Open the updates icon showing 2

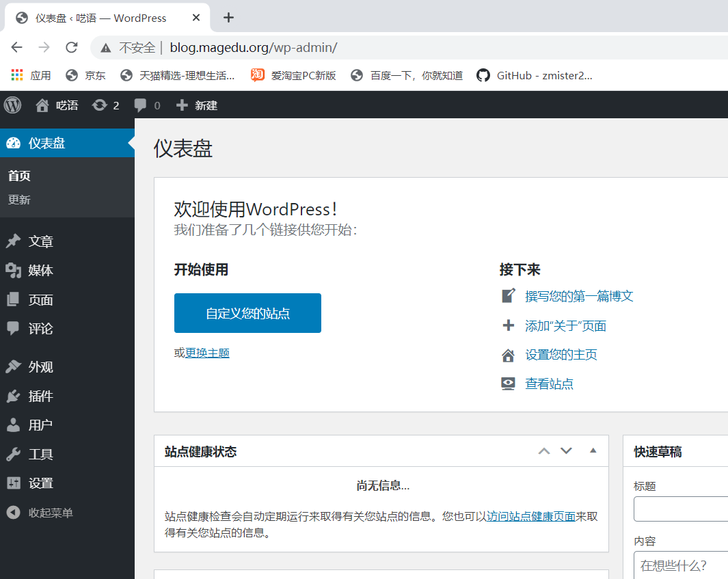point(99,105)
